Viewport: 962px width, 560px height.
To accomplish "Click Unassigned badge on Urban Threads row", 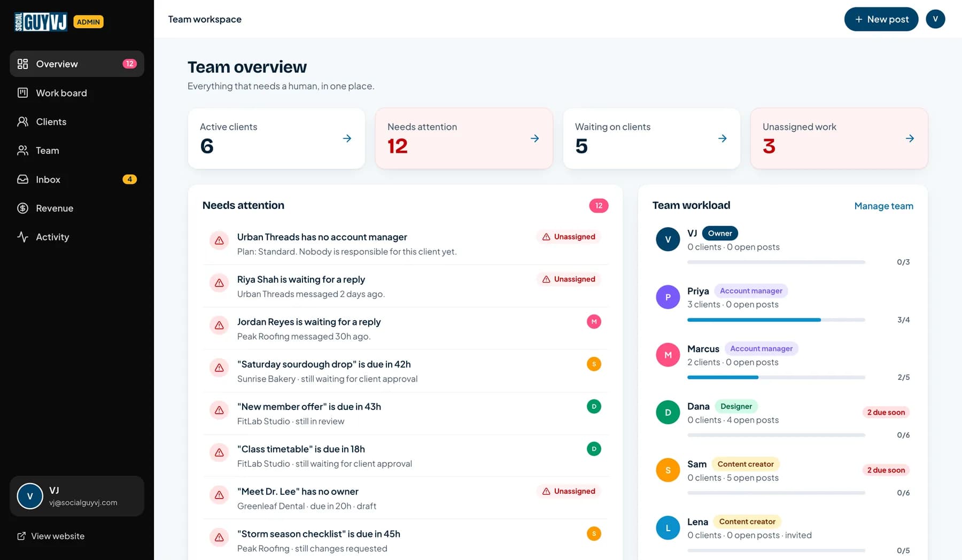I will click(x=569, y=237).
